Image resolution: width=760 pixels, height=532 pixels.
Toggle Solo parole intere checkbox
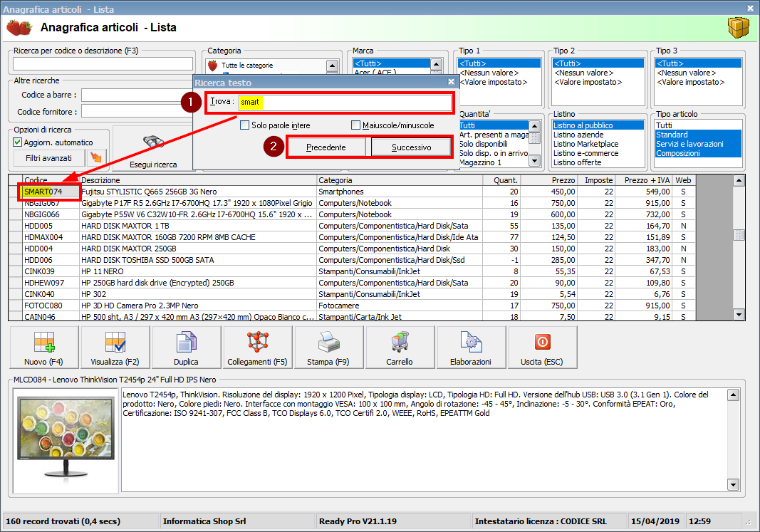[x=244, y=125]
